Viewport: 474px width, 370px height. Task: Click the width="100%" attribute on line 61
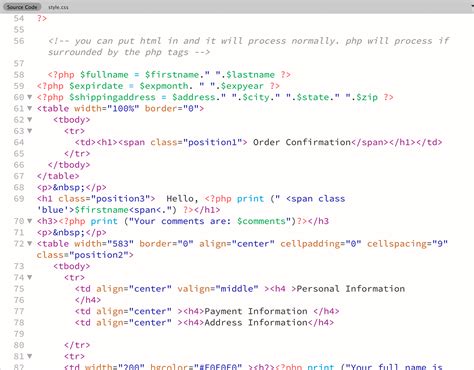click(x=107, y=109)
